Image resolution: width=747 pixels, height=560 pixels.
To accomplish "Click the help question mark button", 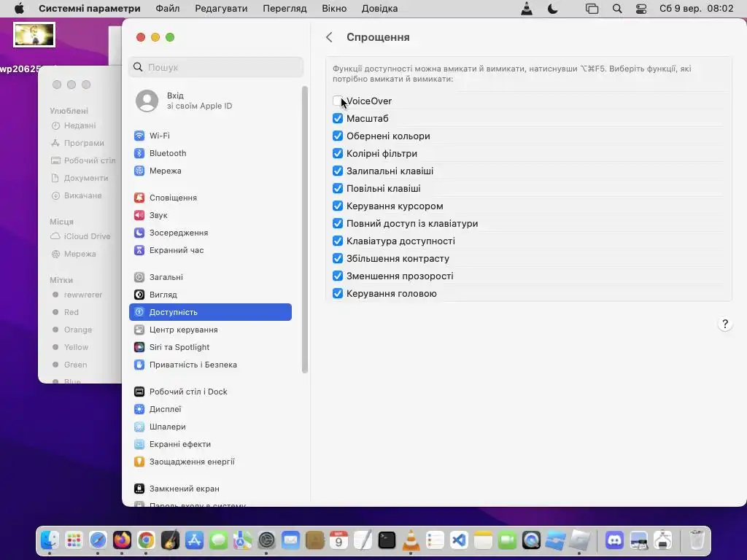I will coord(724,324).
